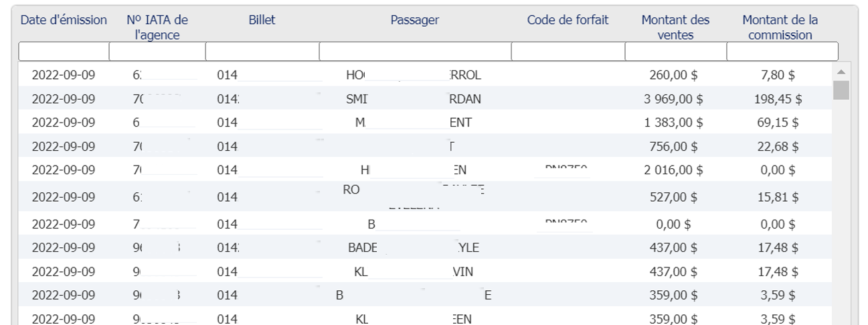
Task: Focus the Date d'émission filter field
Action: [64, 51]
